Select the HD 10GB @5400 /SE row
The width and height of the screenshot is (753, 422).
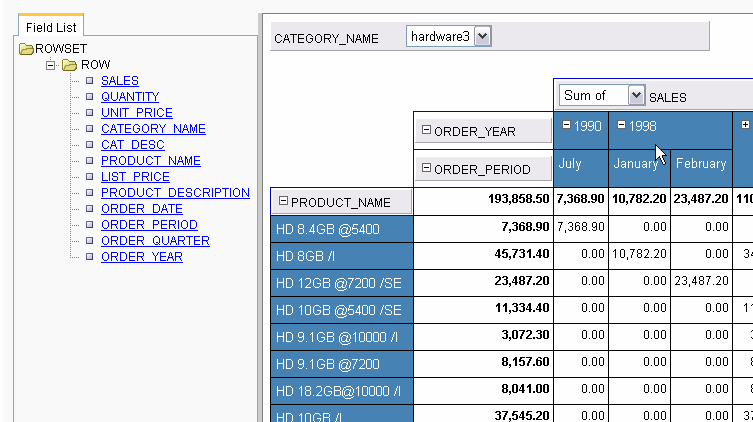point(342,310)
